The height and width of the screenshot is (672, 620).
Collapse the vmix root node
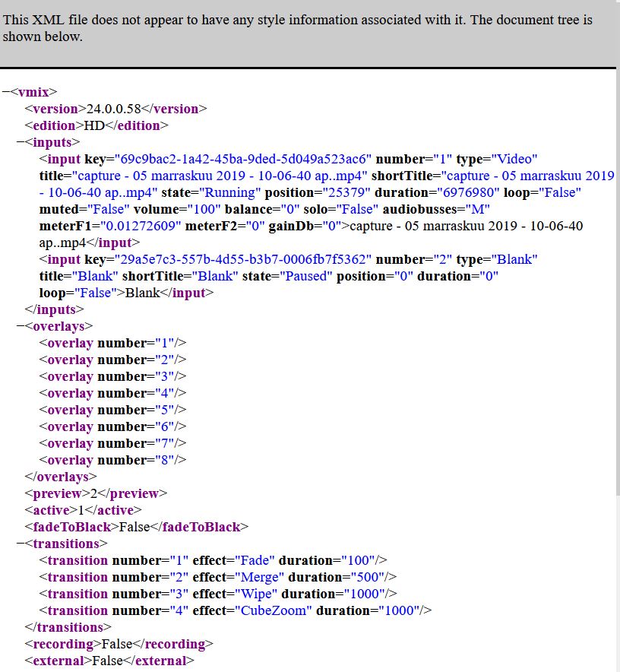[6, 92]
